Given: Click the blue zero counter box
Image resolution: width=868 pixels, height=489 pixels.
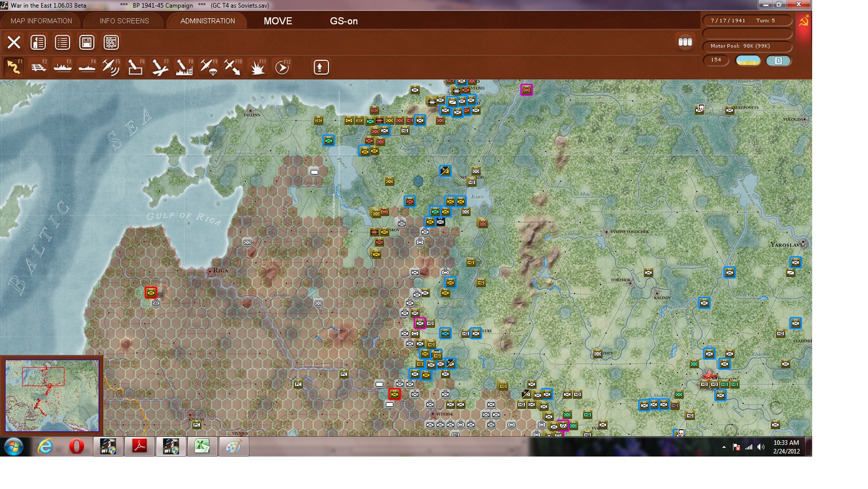Looking at the screenshot, I should (x=778, y=60).
